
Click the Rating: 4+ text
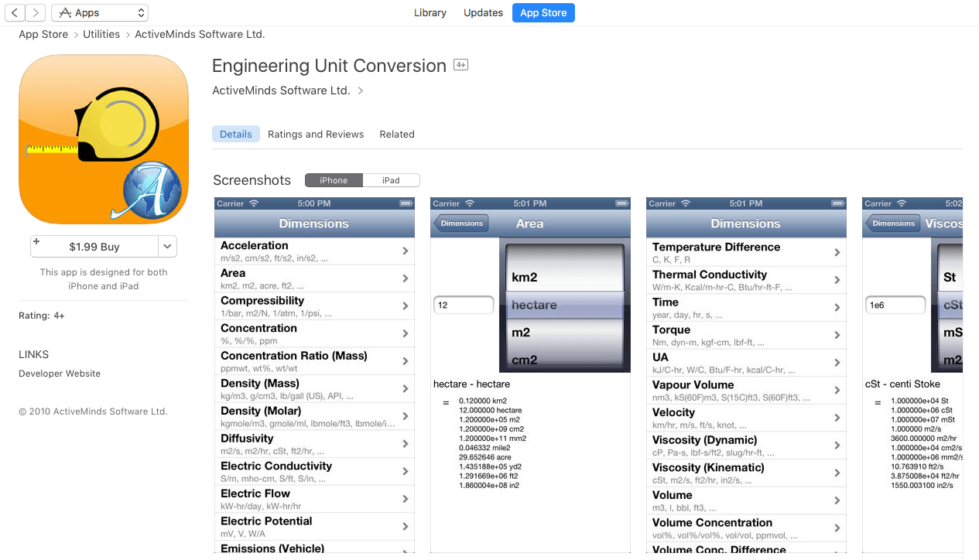[42, 316]
